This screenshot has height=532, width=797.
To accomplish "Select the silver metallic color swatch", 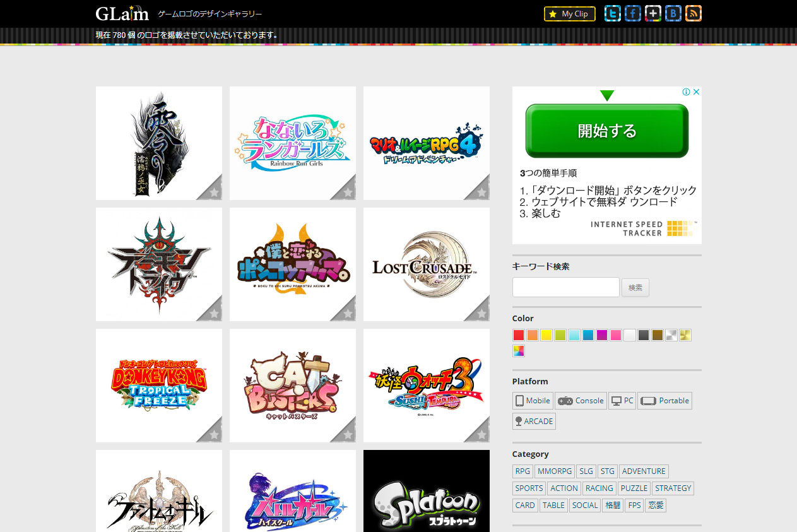I will [x=671, y=335].
